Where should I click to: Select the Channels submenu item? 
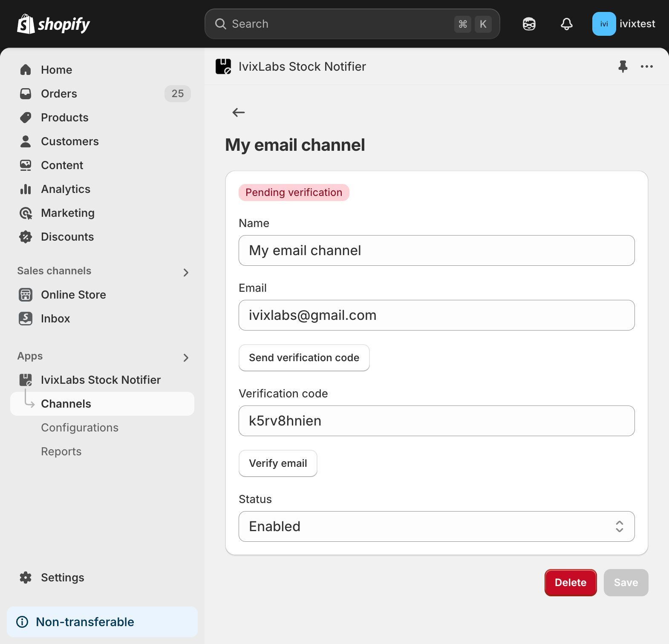pos(102,404)
